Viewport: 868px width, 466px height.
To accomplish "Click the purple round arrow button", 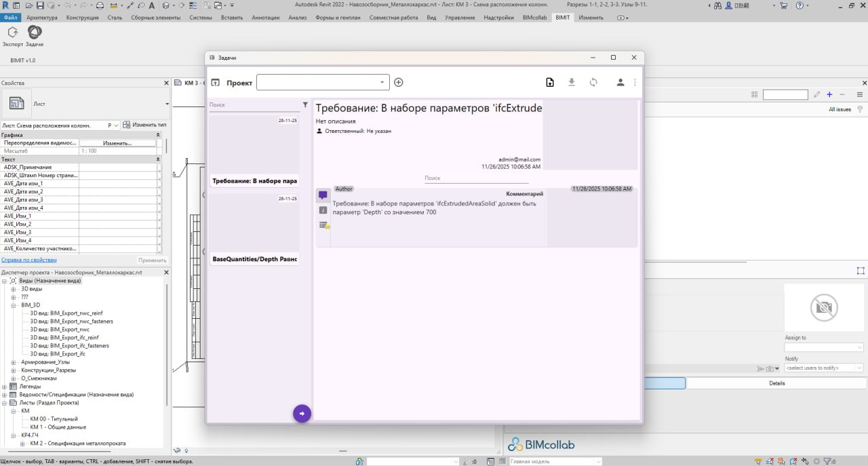I will (302, 413).
